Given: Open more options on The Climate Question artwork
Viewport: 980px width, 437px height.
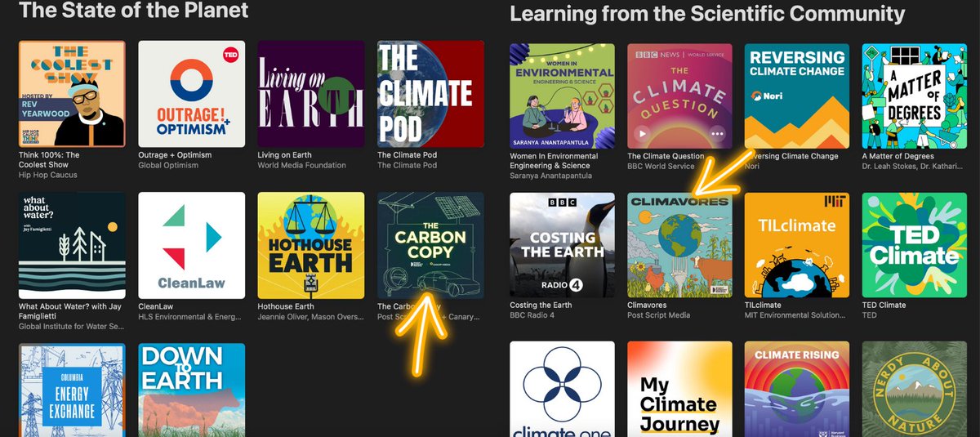Looking at the screenshot, I should point(717,133).
